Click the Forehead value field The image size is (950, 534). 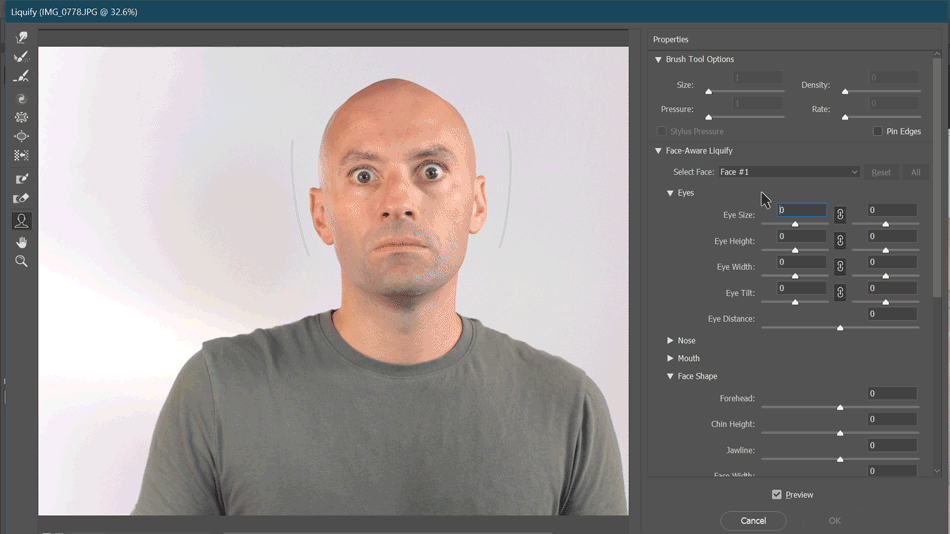point(892,393)
